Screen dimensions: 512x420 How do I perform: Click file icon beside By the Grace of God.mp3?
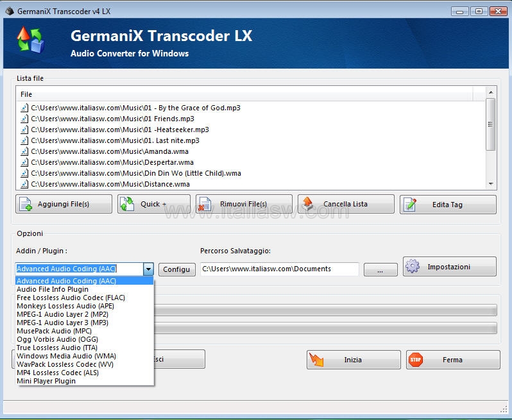[24, 108]
